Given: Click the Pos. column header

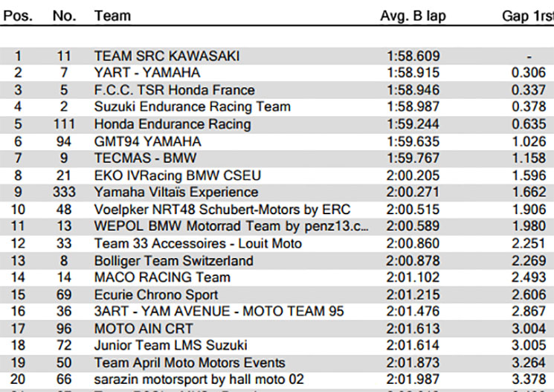Looking at the screenshot, I should click(x=18, y=16).
